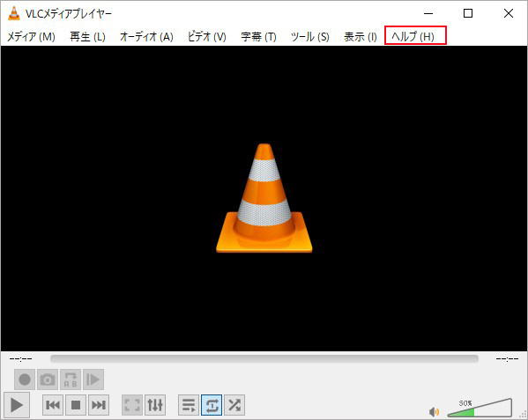Click the record button
This screenshot has height=420, width=528.
tap(25, 379)
